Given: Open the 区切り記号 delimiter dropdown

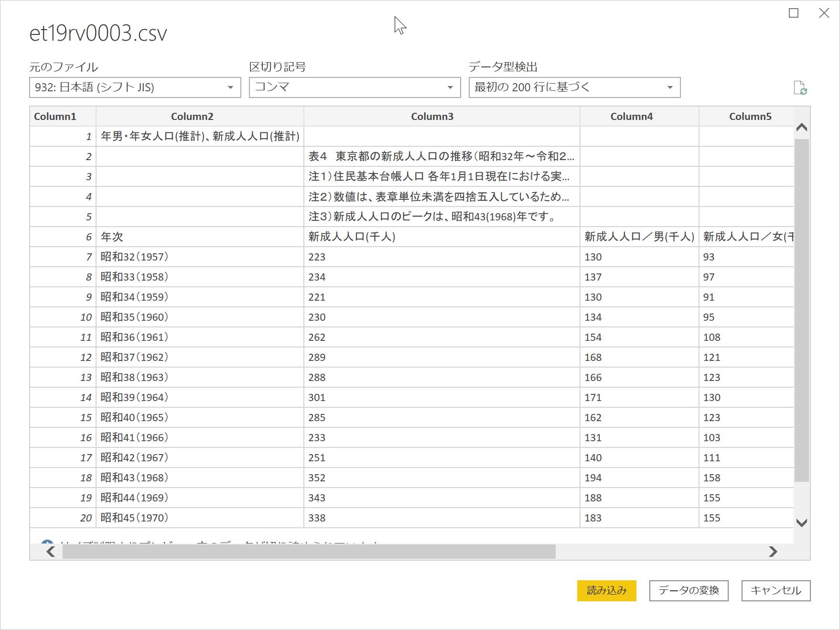Looking at the screenshot, I should tap(355, 87).
